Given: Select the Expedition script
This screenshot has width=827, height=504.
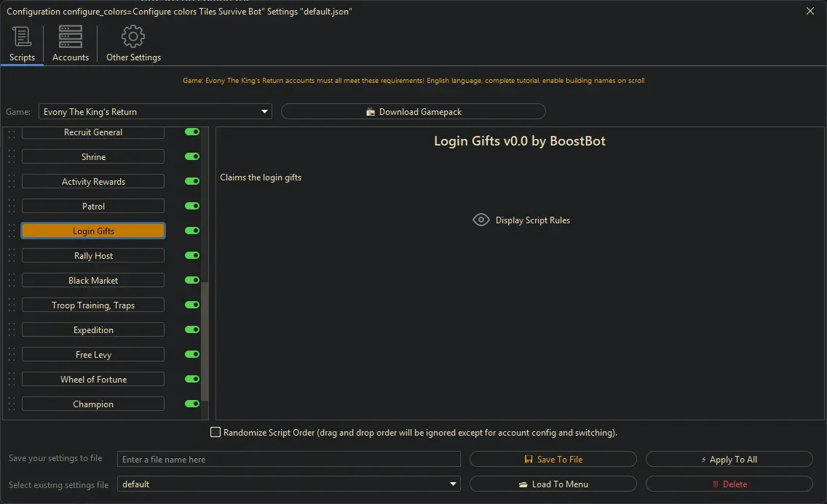Looking at the screenshot, I should 92,329.
